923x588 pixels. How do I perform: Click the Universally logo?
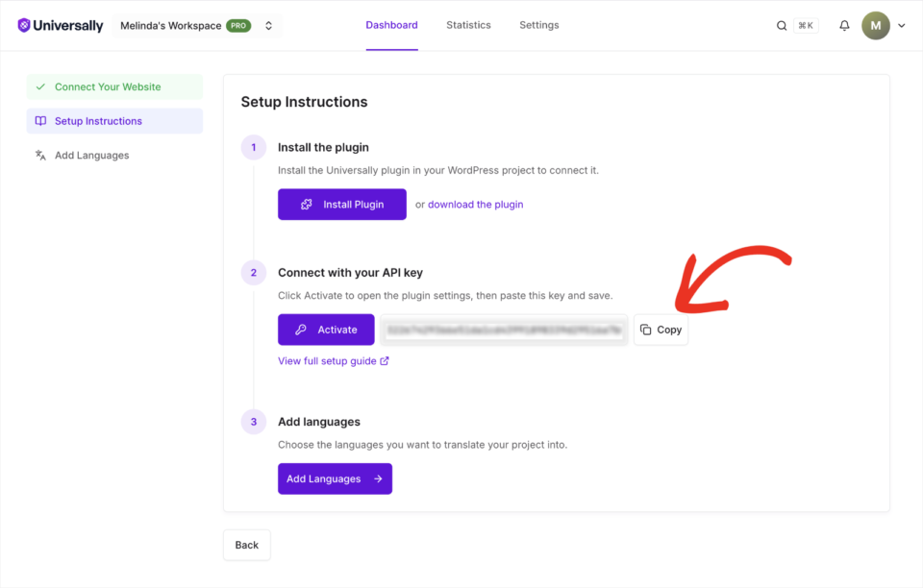[x=60, y=25]
